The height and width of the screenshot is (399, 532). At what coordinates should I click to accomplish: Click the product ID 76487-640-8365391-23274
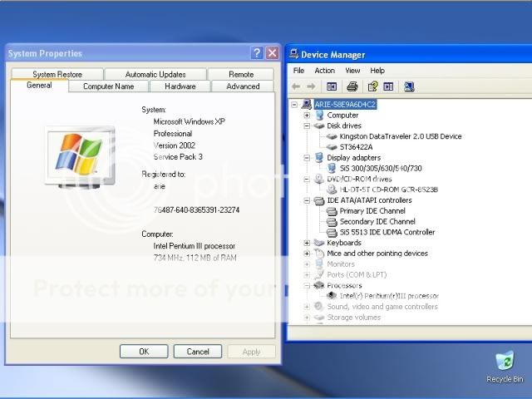196,210
